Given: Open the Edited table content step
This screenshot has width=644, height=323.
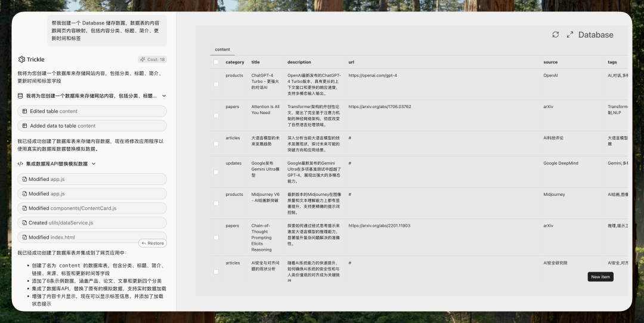Looking at the screenshot, I should [x=92, y=111].
